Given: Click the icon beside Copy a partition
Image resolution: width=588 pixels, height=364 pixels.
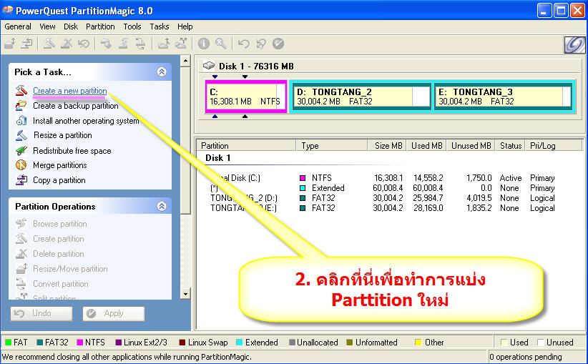Looking at the screenshot, I should (x=21, y=180).
